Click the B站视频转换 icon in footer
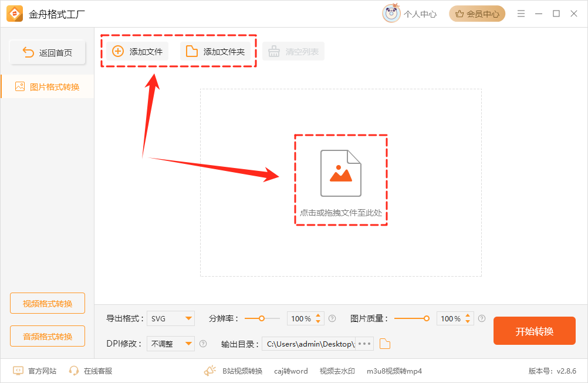 click(x=210, y=371)
